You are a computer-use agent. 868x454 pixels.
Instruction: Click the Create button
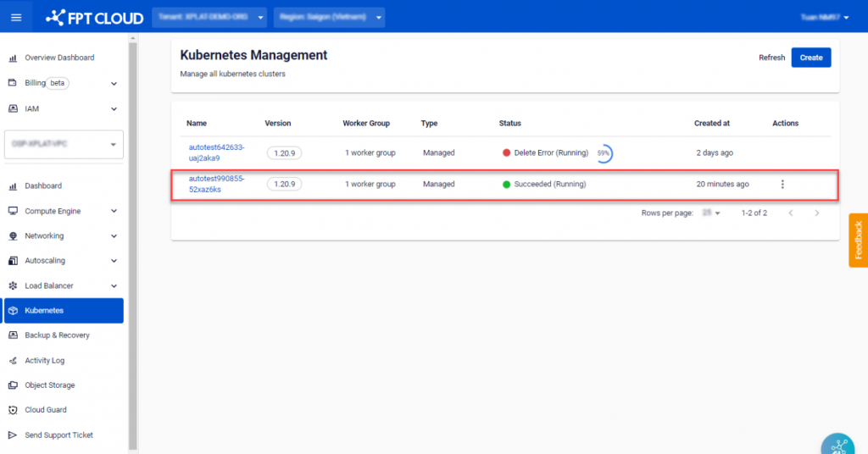[810, 58]
